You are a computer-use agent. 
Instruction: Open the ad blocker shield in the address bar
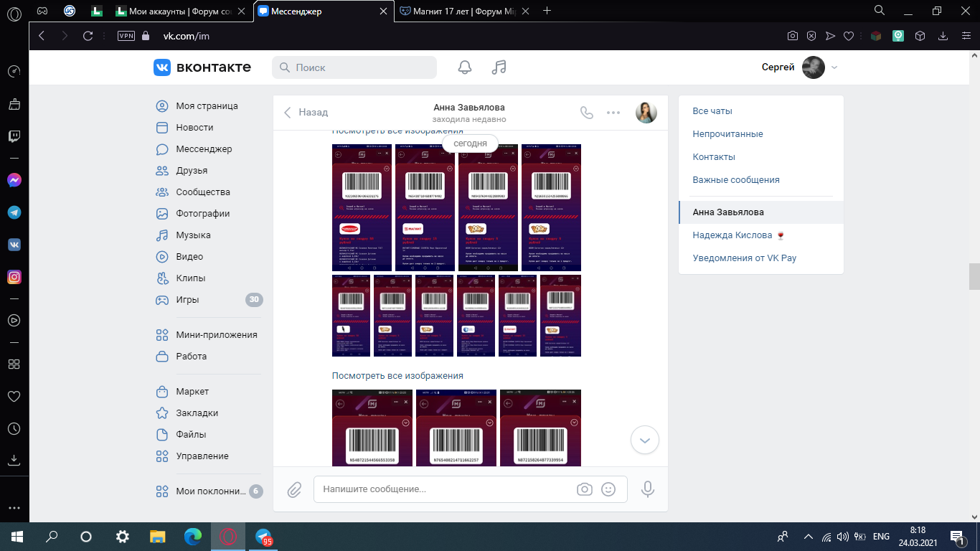pos(811,36)
